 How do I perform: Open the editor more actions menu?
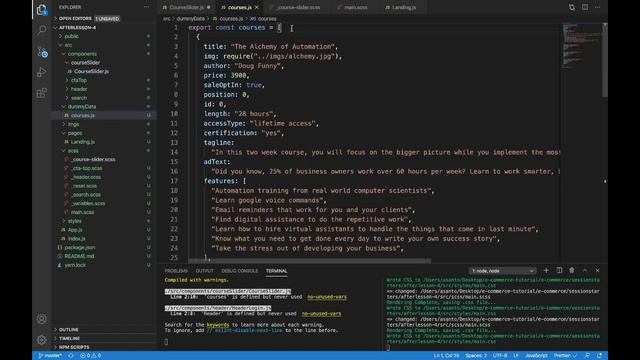pyautogui.click(x=598, y=7)
